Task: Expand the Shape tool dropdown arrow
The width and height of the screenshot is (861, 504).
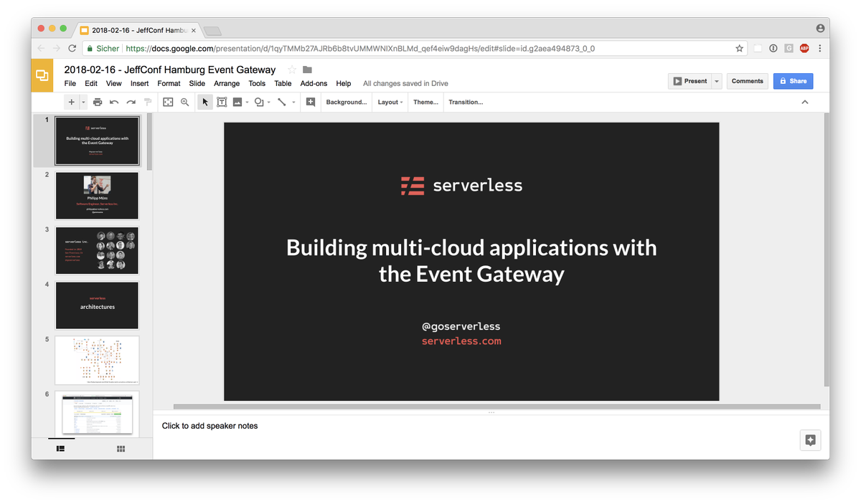Action: [x=269, y=103]
